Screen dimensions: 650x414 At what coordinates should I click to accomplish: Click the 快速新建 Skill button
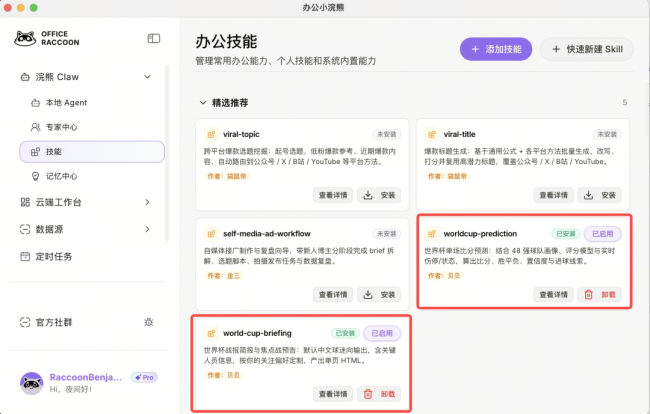click(x=587, y=49)
